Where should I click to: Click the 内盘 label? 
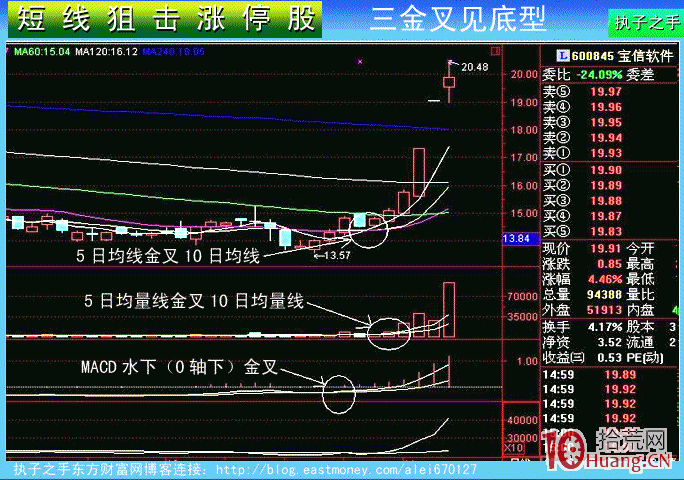pos(640,310)
